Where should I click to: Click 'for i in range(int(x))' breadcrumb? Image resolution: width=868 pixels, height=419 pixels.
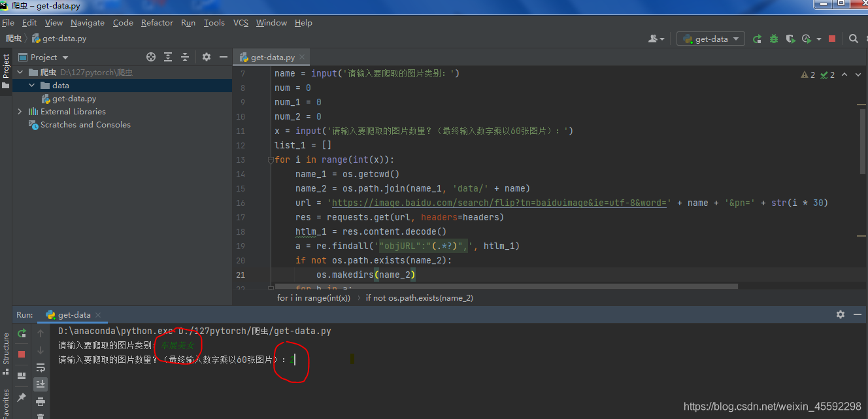[x=314, y=298]
